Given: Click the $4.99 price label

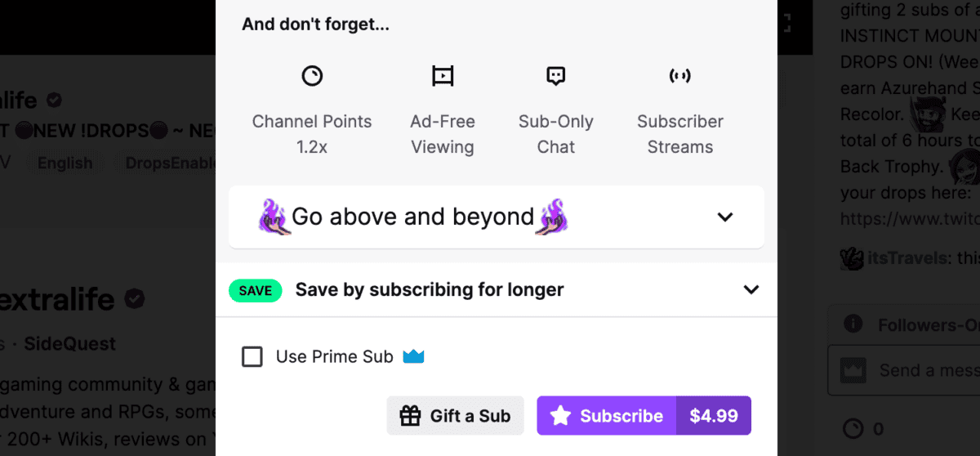Looking at the screenshot, I should click(714, 416).
